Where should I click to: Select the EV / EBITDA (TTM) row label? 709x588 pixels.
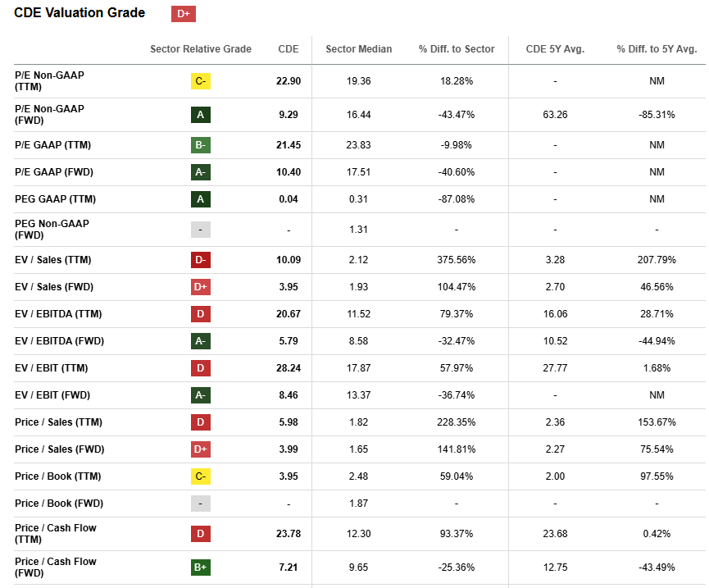tap(58, 314)
